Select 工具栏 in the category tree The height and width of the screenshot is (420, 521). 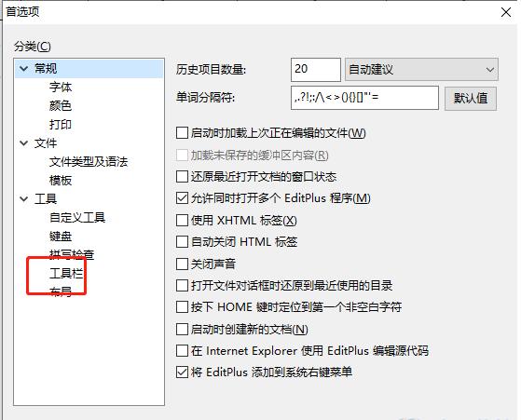[x=66, y=273]
